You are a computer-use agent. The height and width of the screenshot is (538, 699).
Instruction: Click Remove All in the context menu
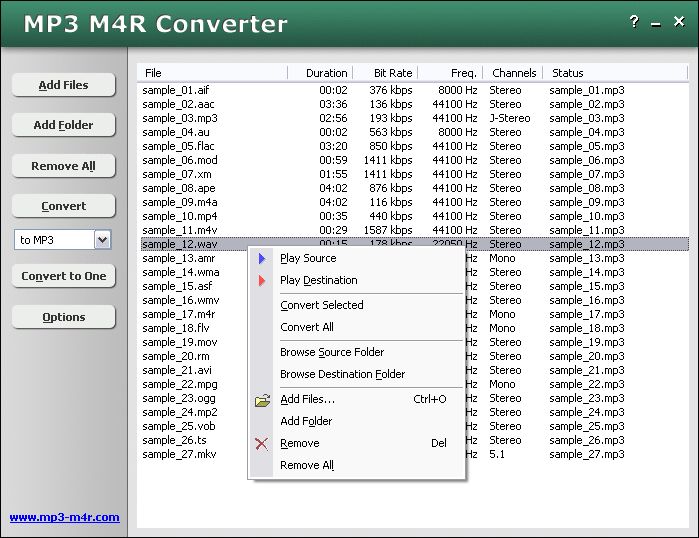(x=307, y=465)
